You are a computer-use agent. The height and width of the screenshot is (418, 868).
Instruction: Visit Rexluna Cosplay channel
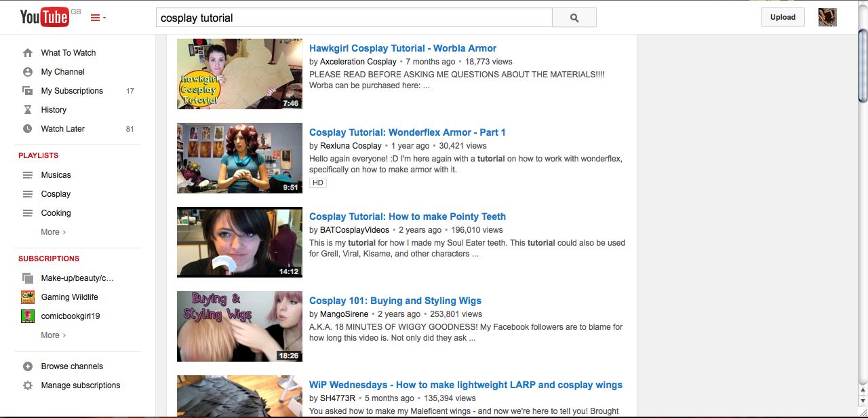coord(351,146)
